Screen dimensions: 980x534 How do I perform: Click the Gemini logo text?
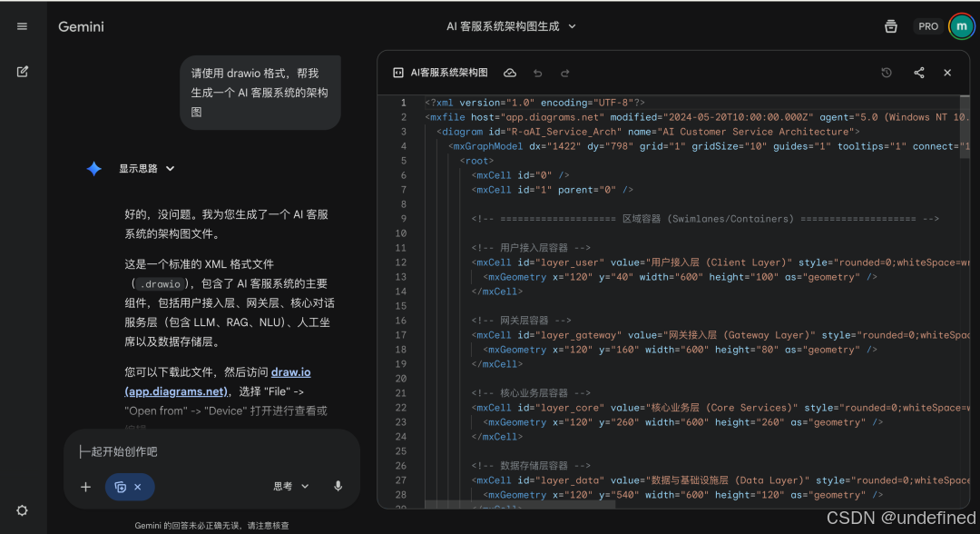tap(82, 26)
